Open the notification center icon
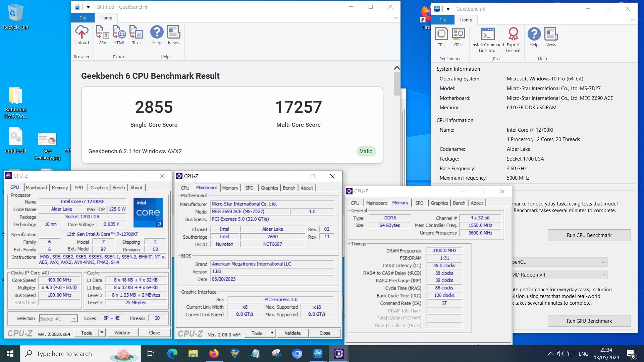Screen dimensions: 644x362 pos(631,354)
